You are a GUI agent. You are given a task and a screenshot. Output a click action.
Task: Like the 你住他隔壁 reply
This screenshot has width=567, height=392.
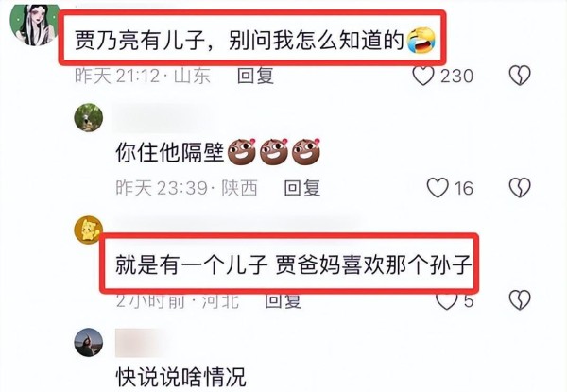point(438,188)
